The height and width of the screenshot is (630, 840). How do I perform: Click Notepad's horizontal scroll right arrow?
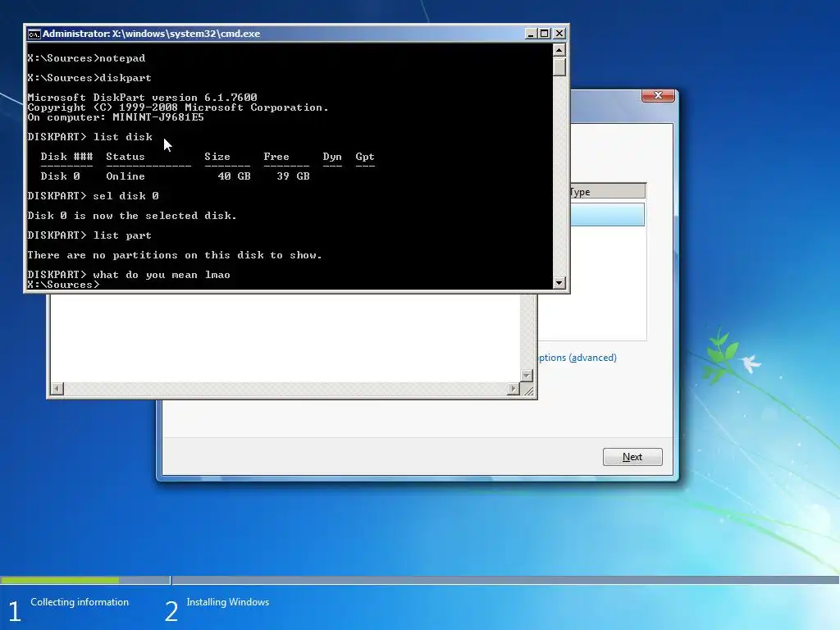[514, 389]
